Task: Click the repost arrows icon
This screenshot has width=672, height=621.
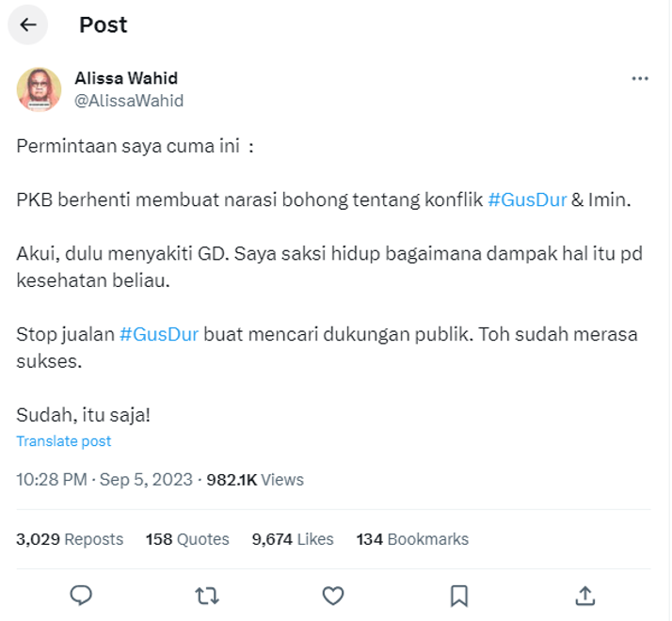Action: [205, 595]
